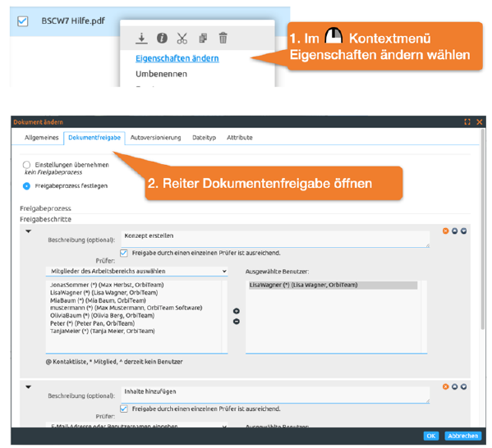Open 'Mitglieder des Arbeitsbereichs auswählen' dropdown
The width and height of the screenshot is (492, 448).
click(137, 272)
